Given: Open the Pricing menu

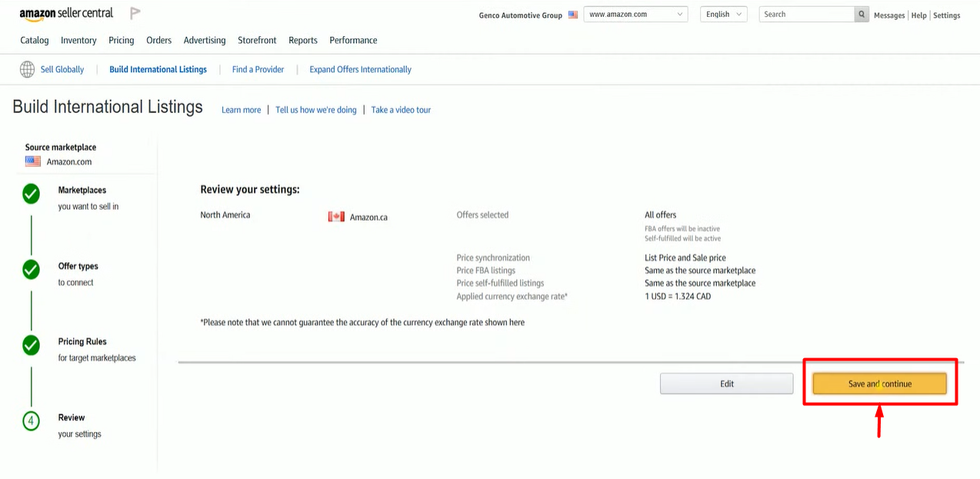Looking at the screenshot, I should [122, 40].
